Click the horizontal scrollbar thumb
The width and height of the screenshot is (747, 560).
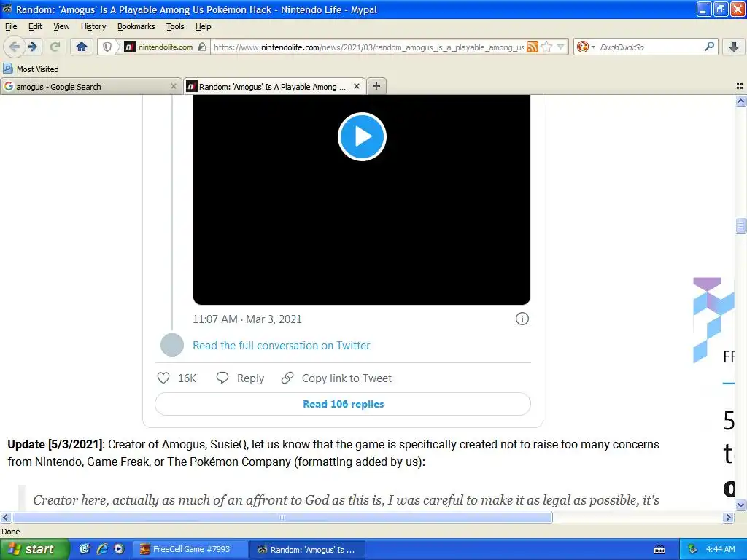[x=282, y=517]
